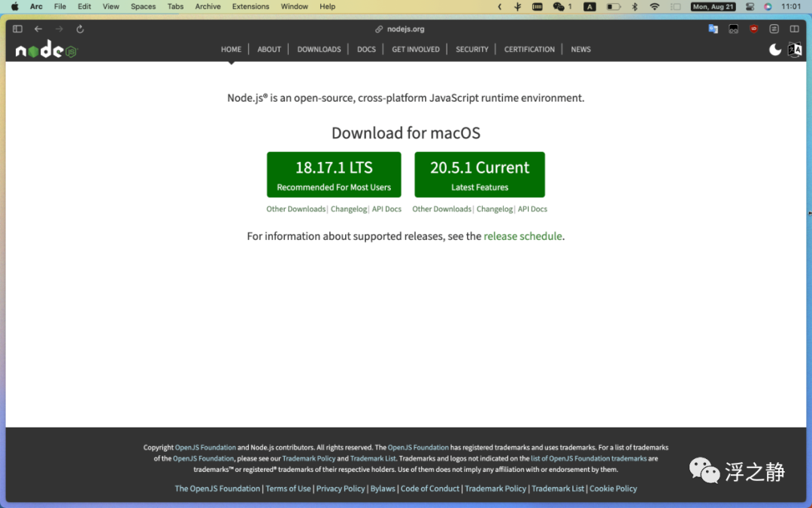
Task: Open the GET INVOLVED nav tab
Action: pos(415,49)
